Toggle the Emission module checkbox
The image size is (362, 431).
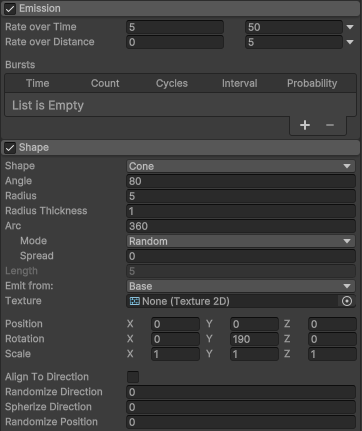(10, 9)
